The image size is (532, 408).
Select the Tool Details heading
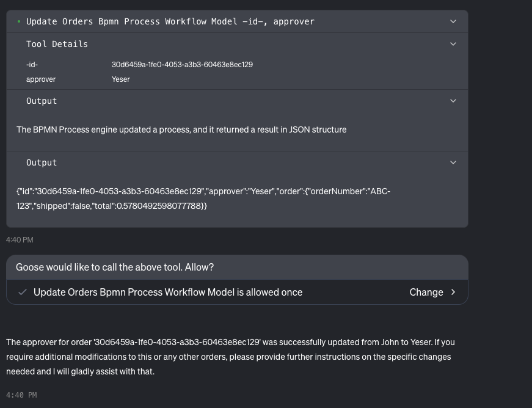click(57, 44)
